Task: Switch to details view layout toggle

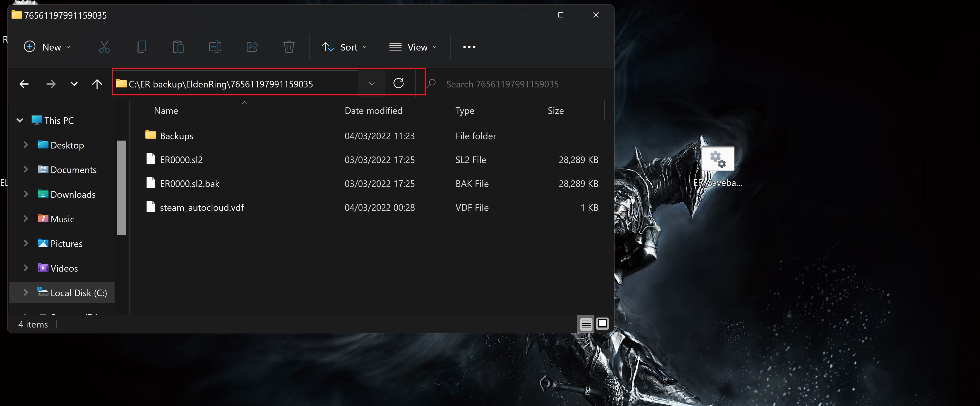Action: point(586,324)
